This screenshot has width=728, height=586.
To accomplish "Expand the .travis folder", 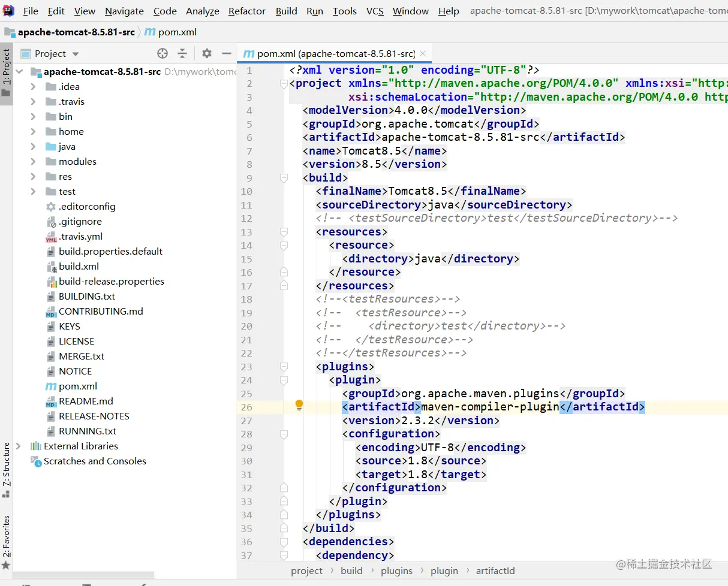I will point(34,101).
